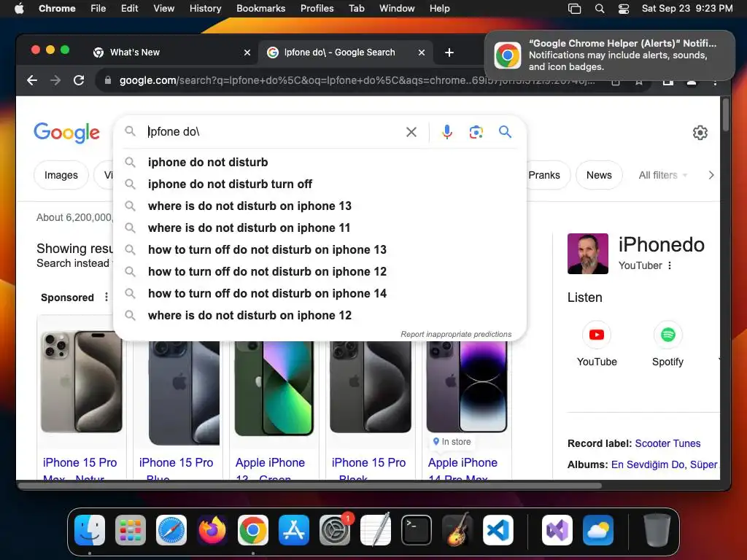Open App Store from the dock
This screenshot has width=747, height=560.
(x=294, y=530)
